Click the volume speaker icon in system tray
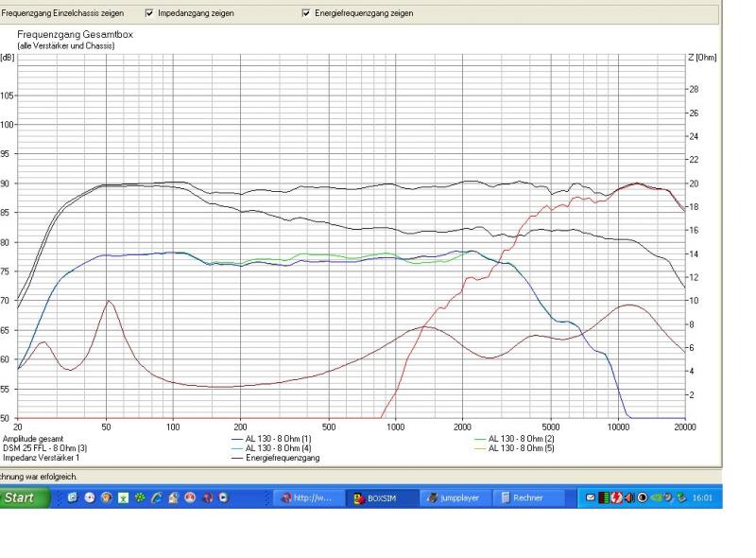The width and height of the screenshot is (756, 558). click(x=630, y=497)
